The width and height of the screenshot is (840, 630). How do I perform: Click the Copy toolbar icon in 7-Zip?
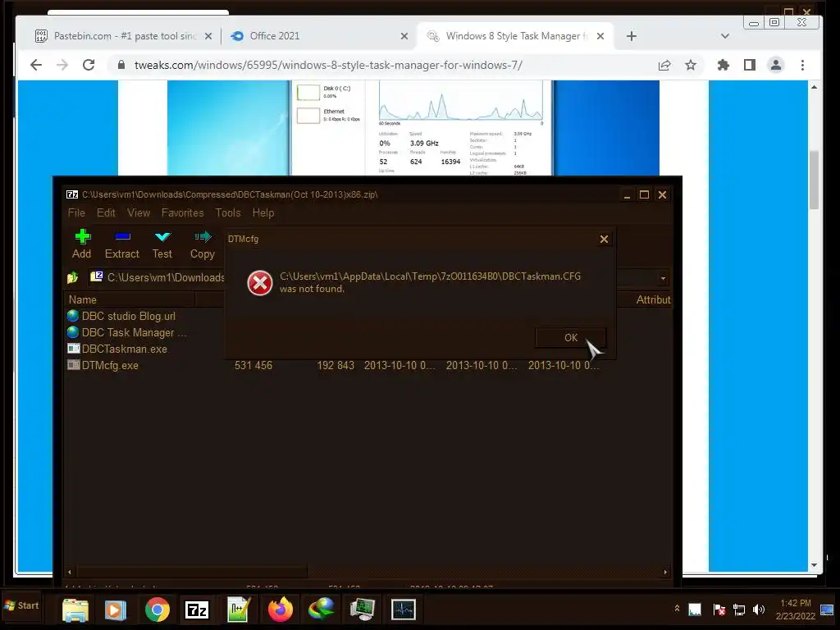(203, 244)
